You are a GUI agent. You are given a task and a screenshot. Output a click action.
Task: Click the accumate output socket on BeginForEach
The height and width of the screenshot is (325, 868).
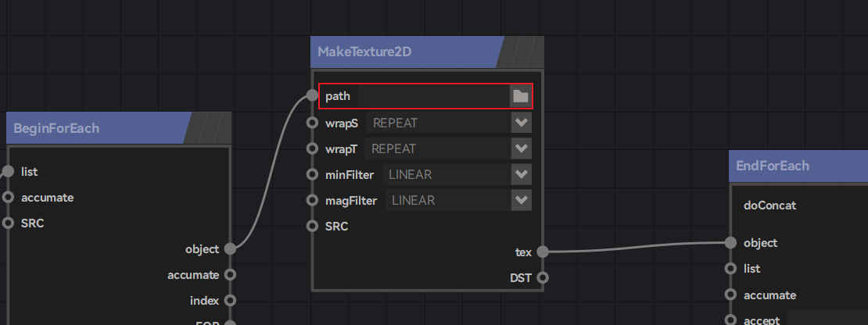click(230, 275)
